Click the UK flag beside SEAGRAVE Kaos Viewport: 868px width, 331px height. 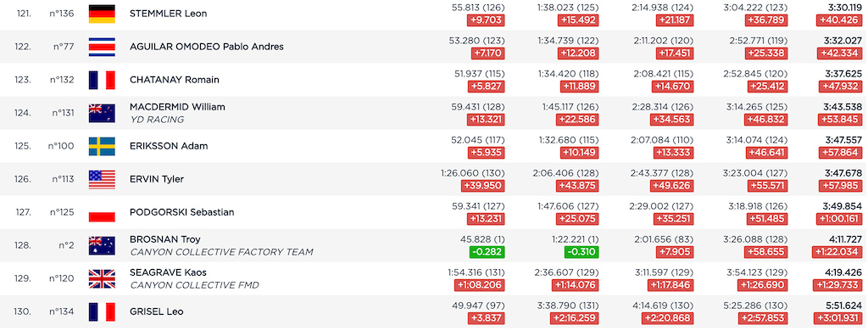click(x=102, y=279)
